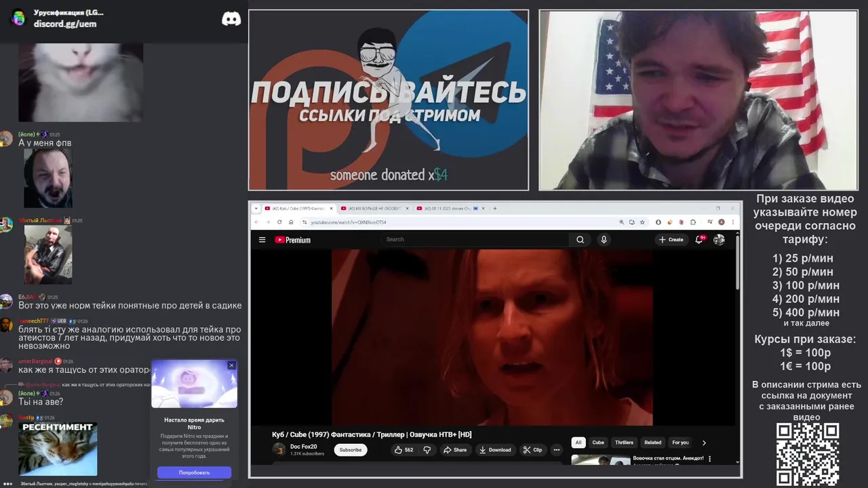Viewport: 868px width, 488px height.
Task: Click the Cube video player frame
Action: click(x=492, y=337)
